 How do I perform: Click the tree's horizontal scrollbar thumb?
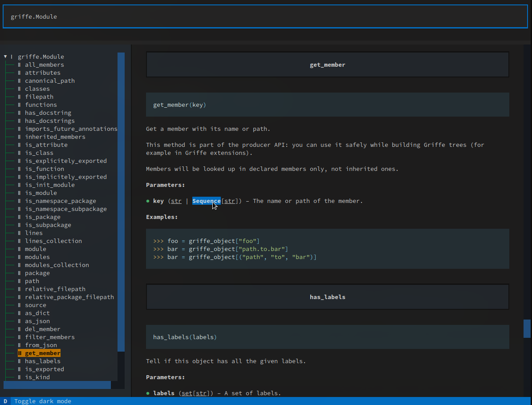(x=57, y=385)
